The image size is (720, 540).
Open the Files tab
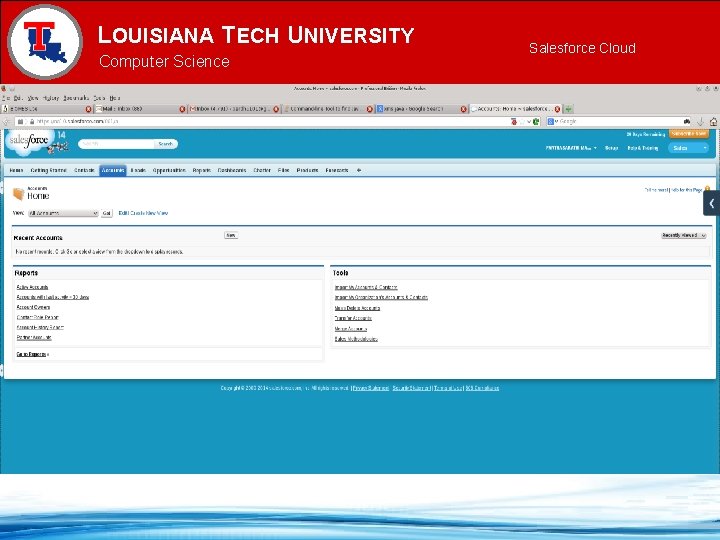tap(284, 170)
